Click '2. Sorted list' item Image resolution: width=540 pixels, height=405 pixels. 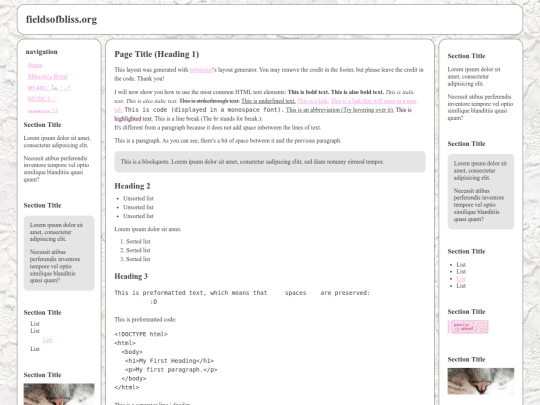click(135, 250)
